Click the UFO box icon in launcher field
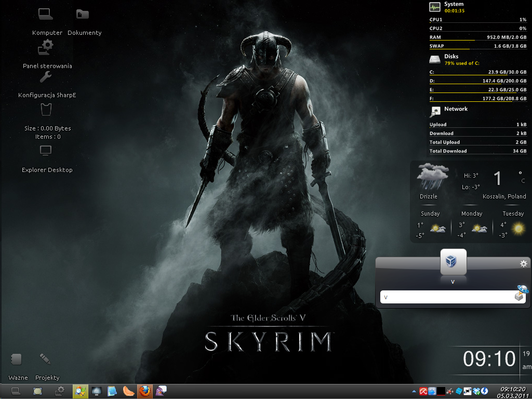This screenshot has width=532, height=399. click(521, 293)
